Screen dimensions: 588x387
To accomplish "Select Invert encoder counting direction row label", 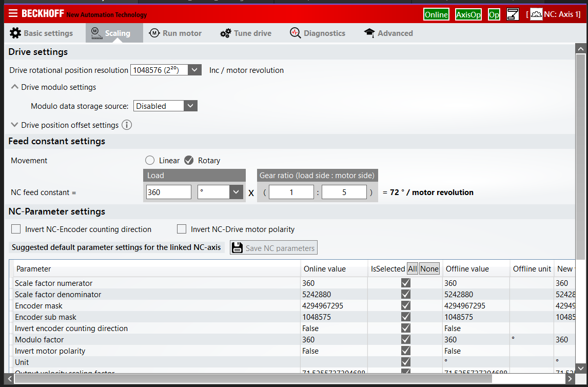I will [x=71, y=328].
